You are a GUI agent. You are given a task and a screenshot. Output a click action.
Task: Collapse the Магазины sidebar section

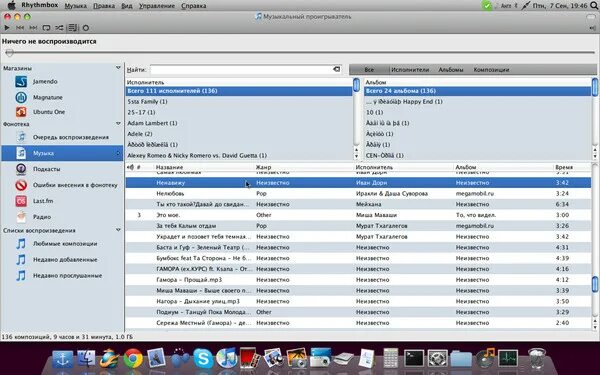(x=118, y=68)
